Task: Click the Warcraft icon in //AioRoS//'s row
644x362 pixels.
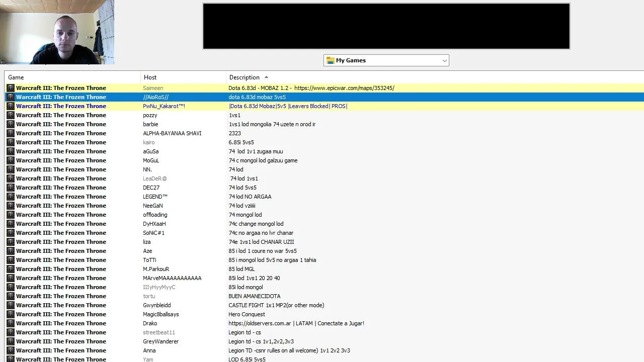Action: [11, 97]
